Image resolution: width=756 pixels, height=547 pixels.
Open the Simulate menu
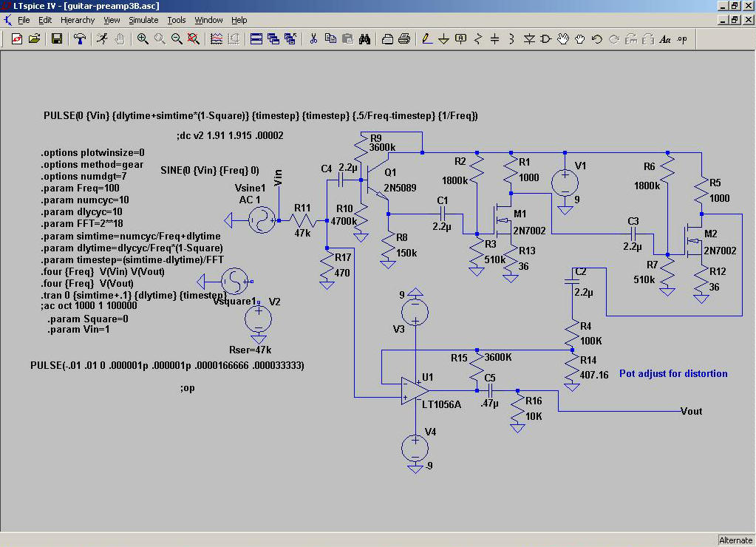click(x=143, y=20)
